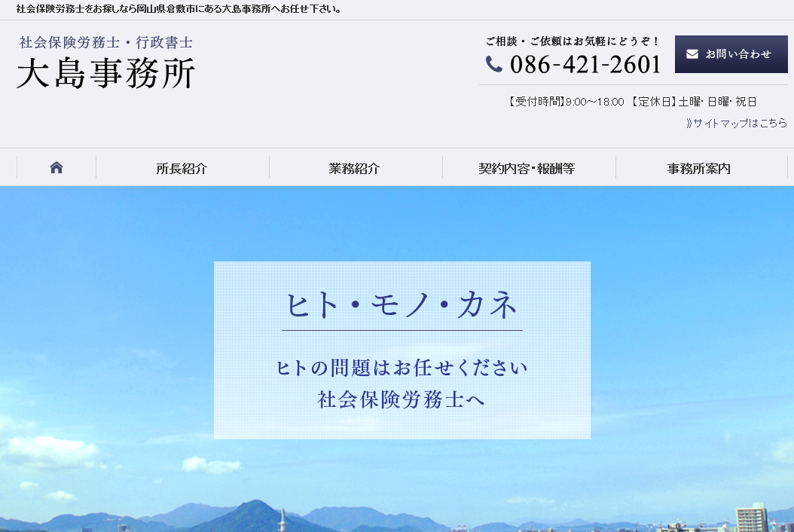Click the ご相談・ご依頼はお気軽にどうぞ text
This screenshot has height=532, width=794.
tap(574, 41)
